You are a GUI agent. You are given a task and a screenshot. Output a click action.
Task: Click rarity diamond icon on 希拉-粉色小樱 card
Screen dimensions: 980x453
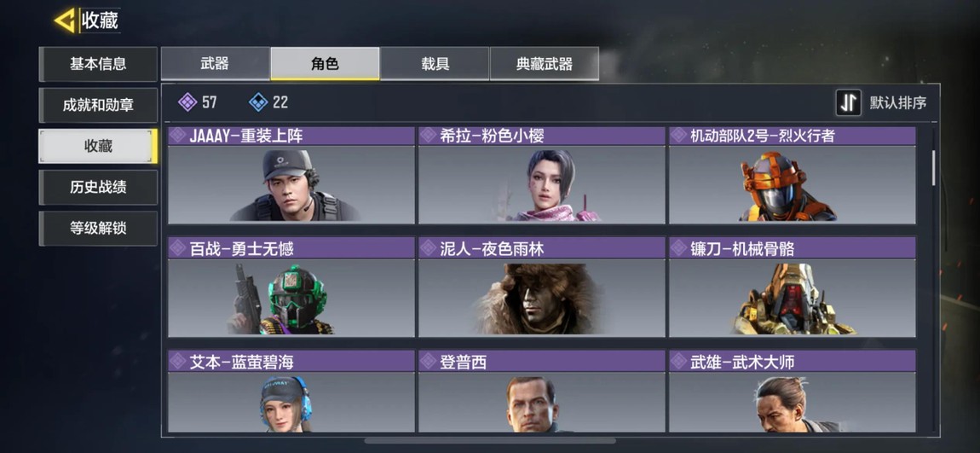point(428,136)
